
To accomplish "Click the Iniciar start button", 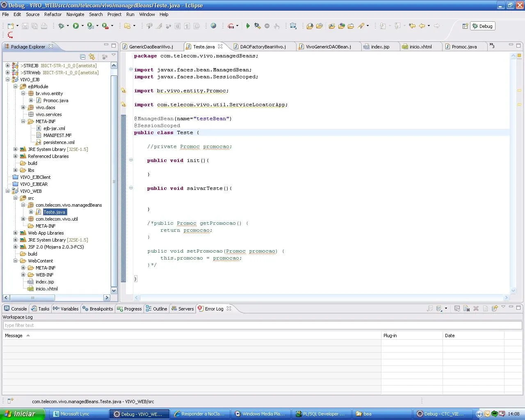I will pos(21,414).
